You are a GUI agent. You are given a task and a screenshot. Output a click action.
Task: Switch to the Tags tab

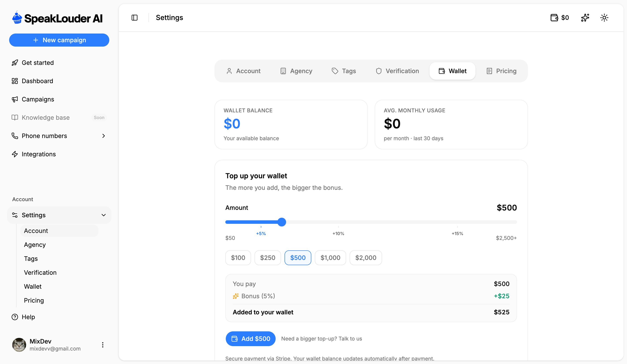point(344,71)
